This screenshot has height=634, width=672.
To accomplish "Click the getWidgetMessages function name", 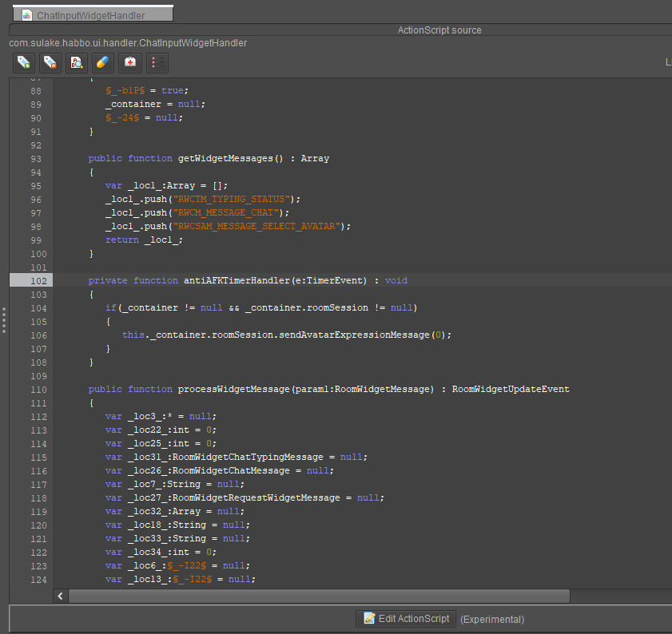I will coord(225,158).
